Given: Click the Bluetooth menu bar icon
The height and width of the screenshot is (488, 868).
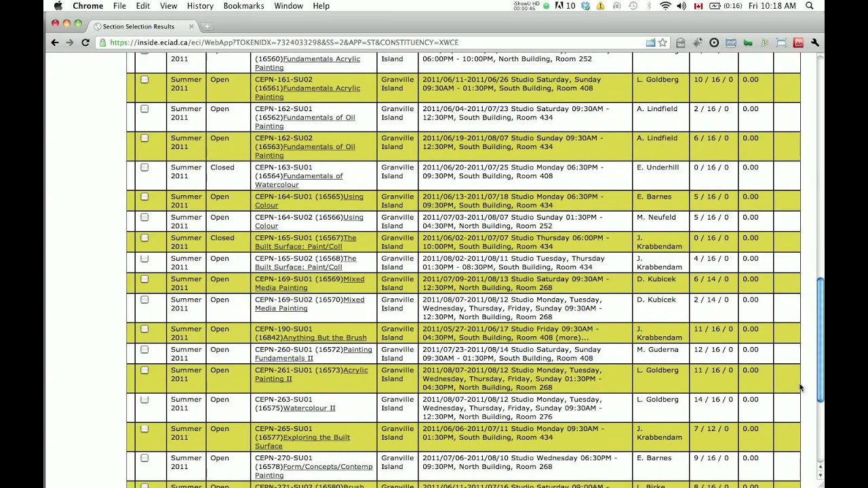Looking at the screenshot, I should 649,5.
